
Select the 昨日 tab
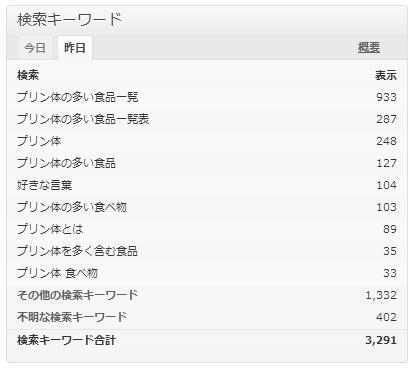pyautogui.click(x=75, y=48)
